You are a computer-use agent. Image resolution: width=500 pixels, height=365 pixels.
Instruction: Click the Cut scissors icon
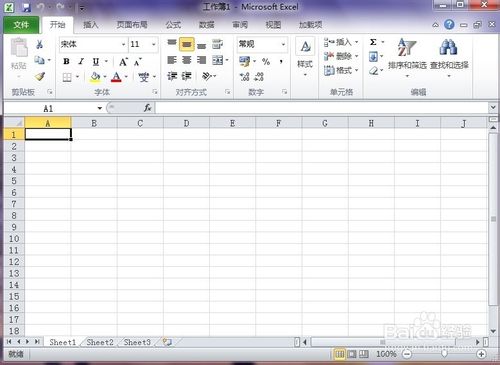[39, 44]
